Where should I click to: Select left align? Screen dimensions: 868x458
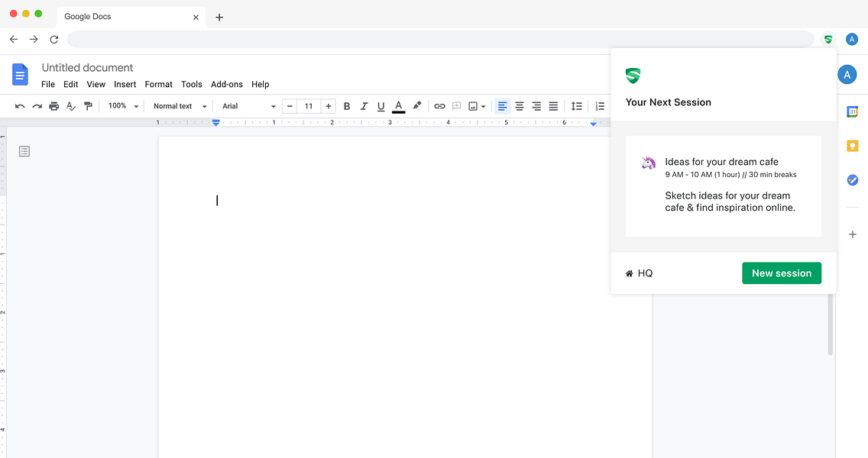click(x=502, y=106)
